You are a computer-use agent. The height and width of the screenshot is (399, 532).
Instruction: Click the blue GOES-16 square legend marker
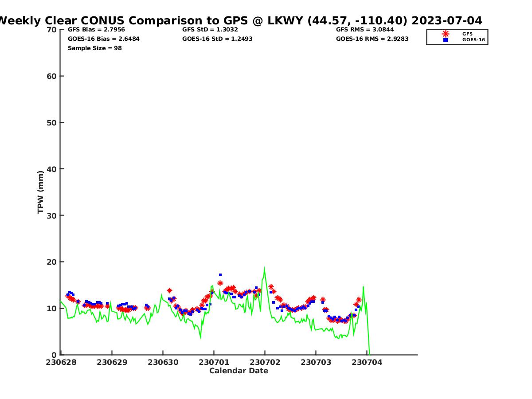point(446,40)
